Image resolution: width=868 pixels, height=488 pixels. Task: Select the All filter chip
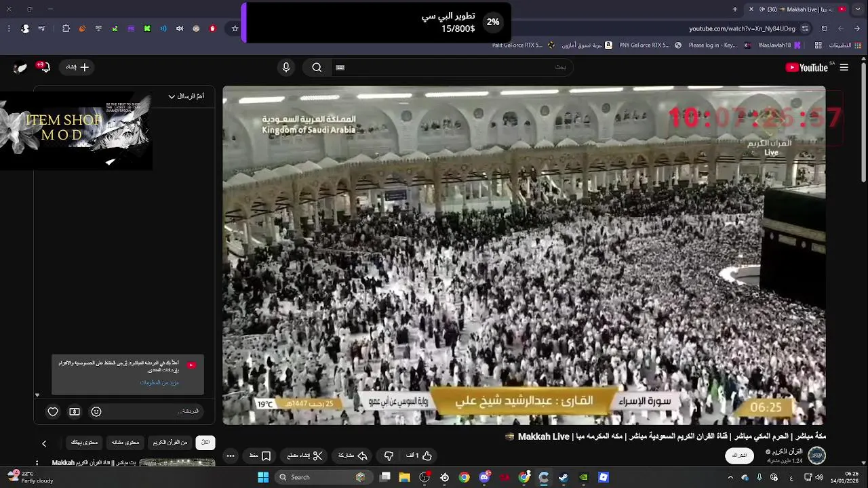[205, 443]
